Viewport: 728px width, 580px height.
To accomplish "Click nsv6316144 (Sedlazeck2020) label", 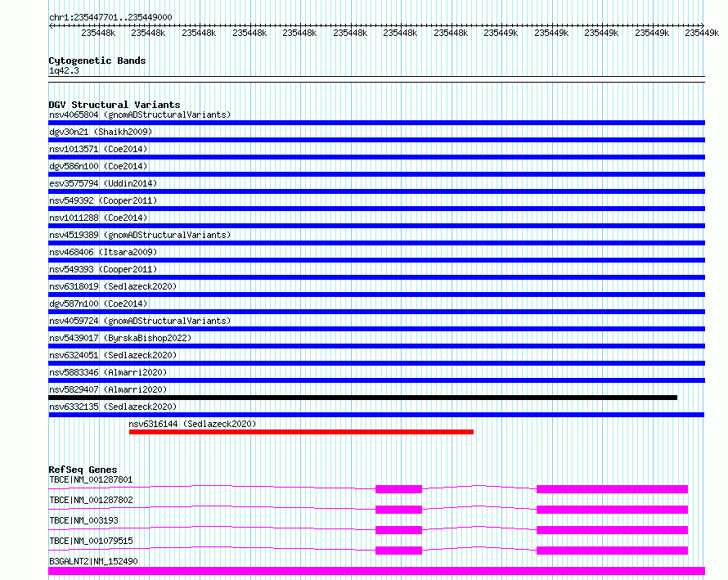I will [x=192, y=424].
